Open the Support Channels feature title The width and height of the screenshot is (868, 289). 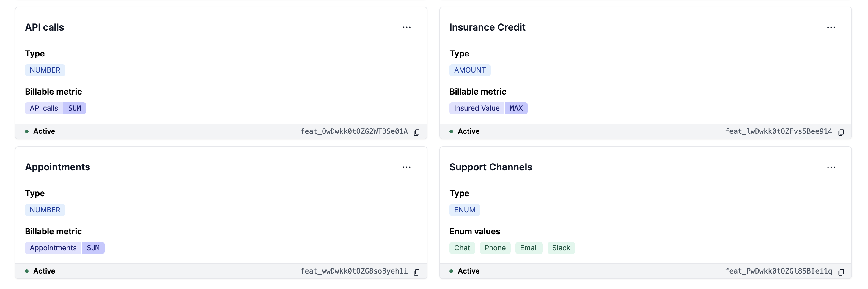(x=490, y=167)
